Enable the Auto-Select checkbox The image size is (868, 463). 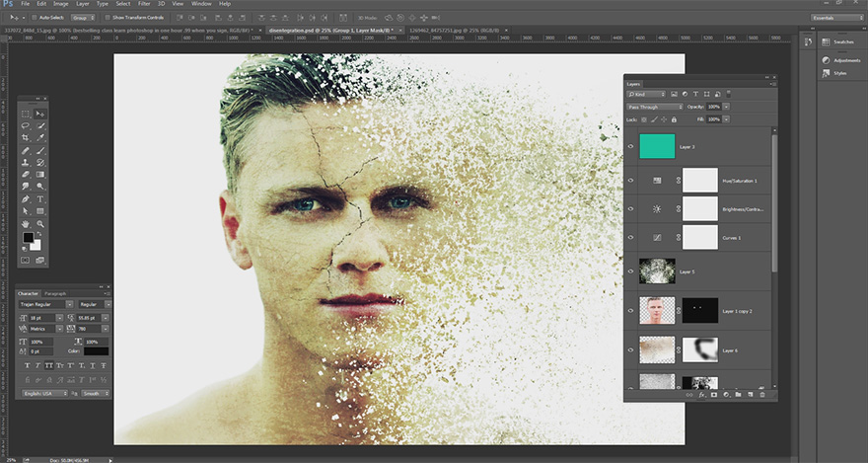pyautogui.click(x=35, y=18)
